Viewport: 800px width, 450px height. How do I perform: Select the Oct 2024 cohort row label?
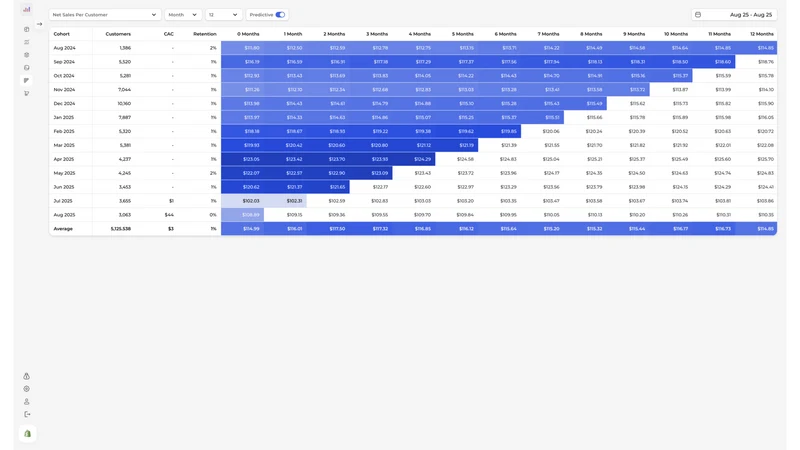(x=64, y=76)
